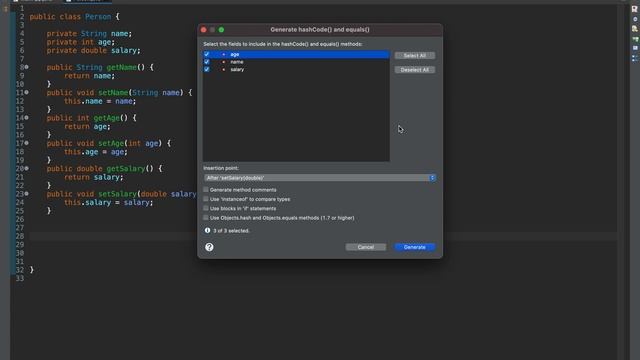The image size is (640, 360).
Task: Click the Person class name in editor
Action: click(x=98, y=17)
